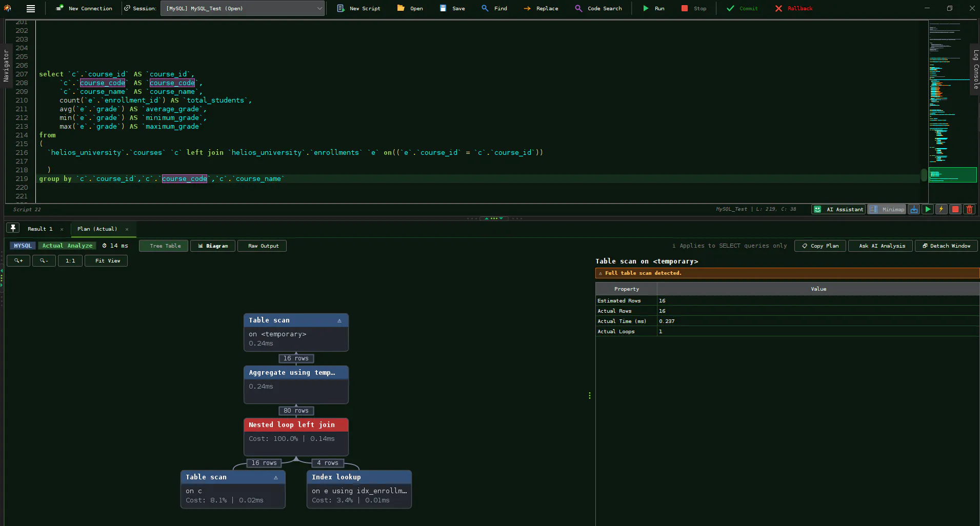Click the MYSQL badge
The width and height of the screenshot is (980, 526).
23,246
